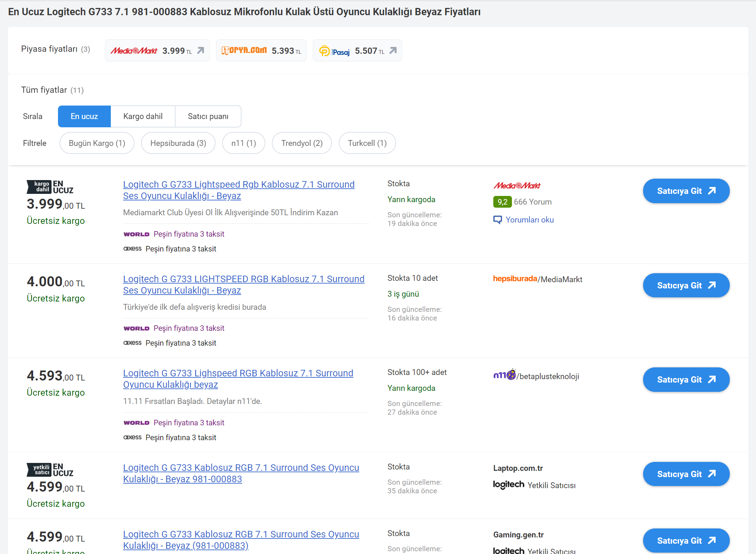
Task: Click the n11/betaplusteknoloji seller logo
Action: tap(536, 375)
